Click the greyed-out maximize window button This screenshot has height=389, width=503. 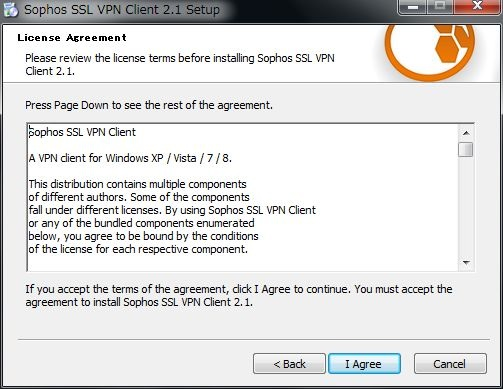point(440,7)
